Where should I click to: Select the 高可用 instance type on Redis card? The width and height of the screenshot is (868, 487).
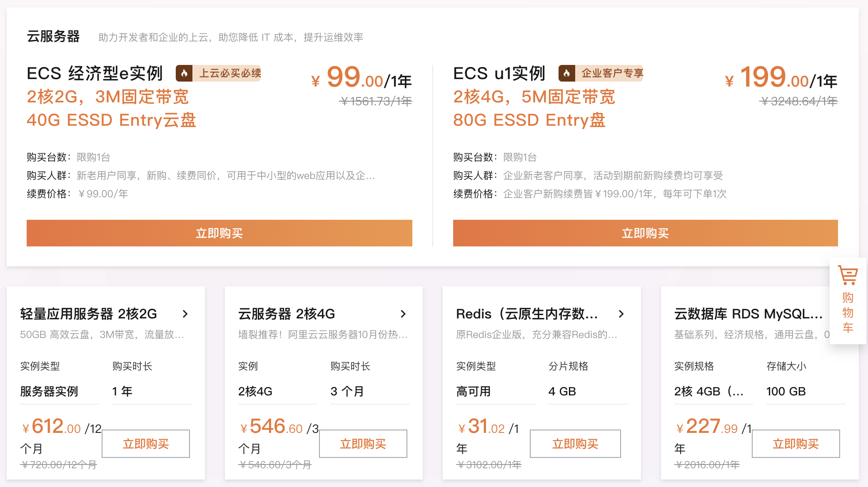click(474, 391)
